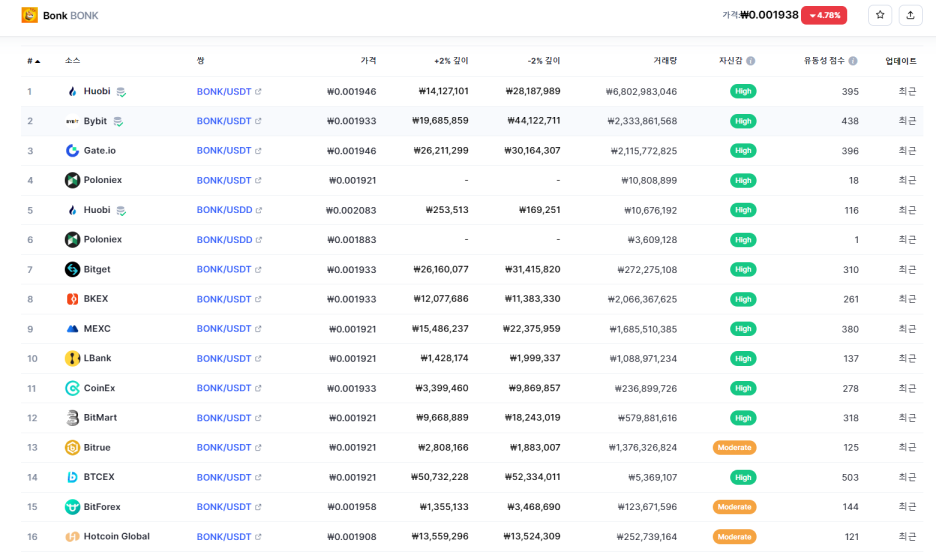Click depth value ₩50,732,228
The height and width of the screenshot is (552, 936).
(440, 477)
